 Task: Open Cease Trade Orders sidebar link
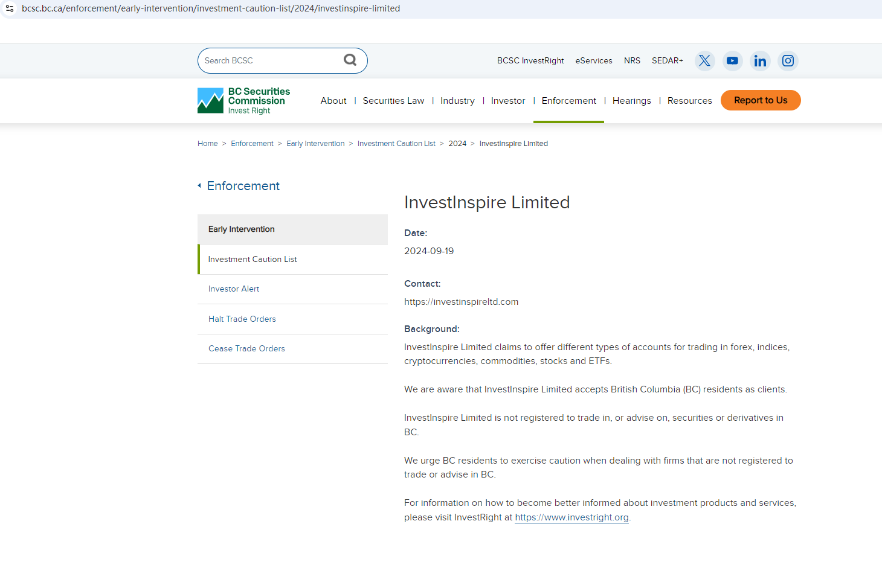tap(246, 349)
